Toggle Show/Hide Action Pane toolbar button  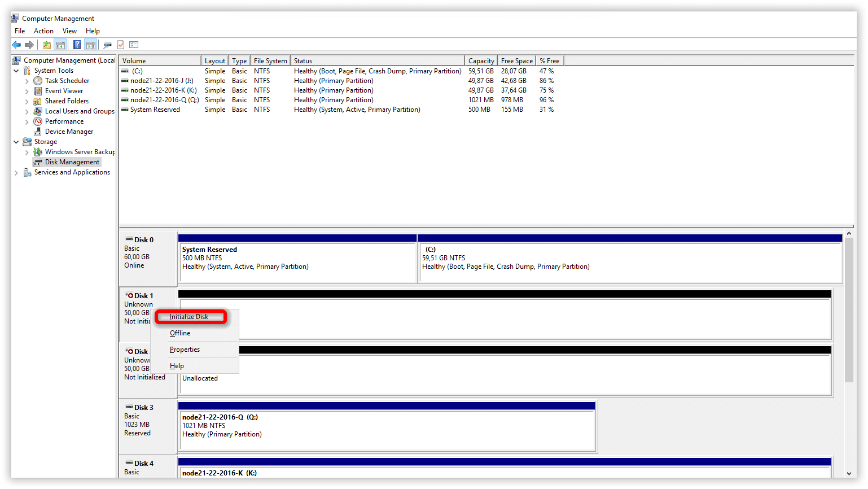click(x=90, y=45)
